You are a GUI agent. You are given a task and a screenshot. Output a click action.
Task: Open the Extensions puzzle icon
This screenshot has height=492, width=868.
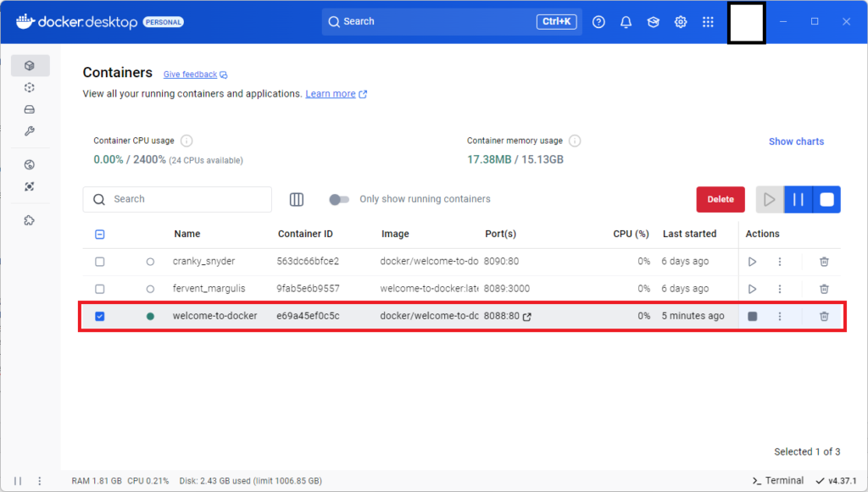click(x=30, y=220)
